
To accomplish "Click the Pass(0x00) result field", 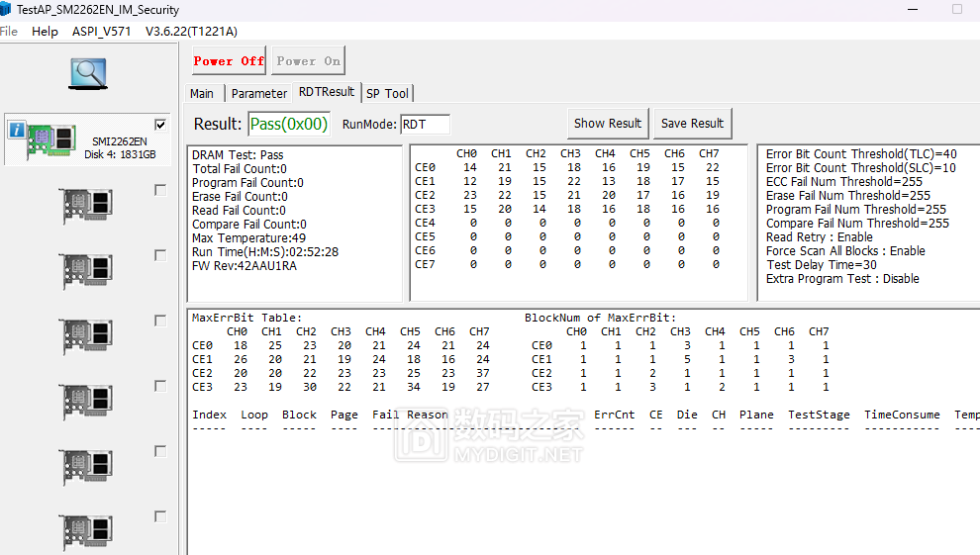I will pyautogui.click(x=289, y=125).
